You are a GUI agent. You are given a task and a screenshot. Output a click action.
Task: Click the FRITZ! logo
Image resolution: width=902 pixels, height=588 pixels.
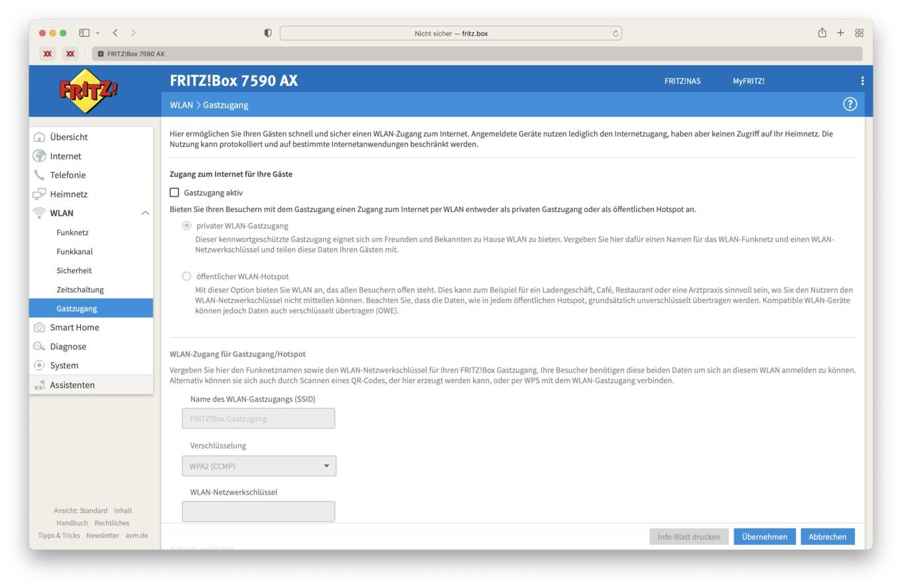pyautogui.click(x=88, y=91)
